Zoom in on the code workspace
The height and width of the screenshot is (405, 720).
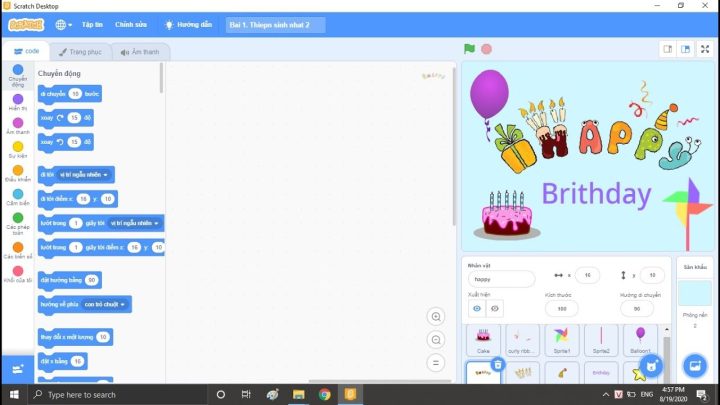coord(436,317)
